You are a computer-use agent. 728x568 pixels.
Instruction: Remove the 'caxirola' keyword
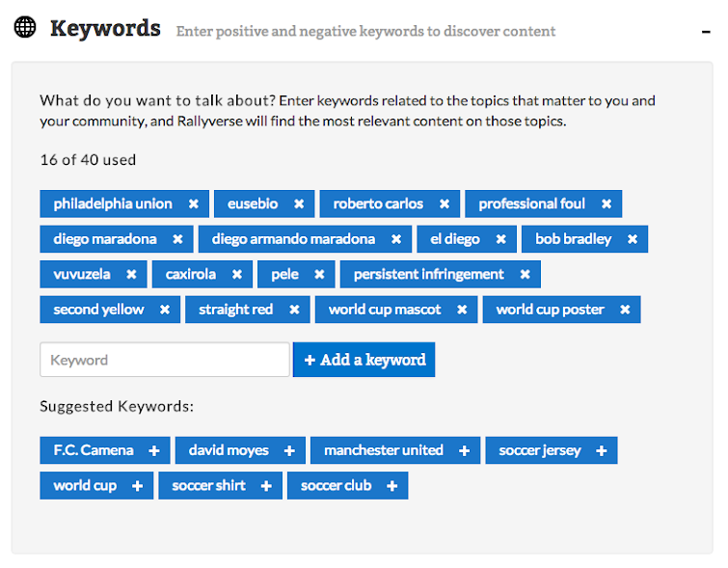237,275
